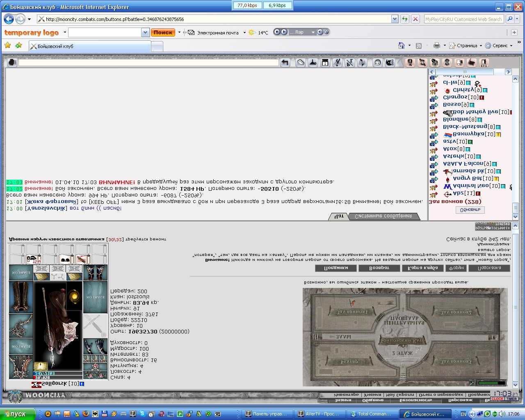Image resolution: width=525 pixels, height=420 pixels.
Task: Click the eraser-shaped icon in game toolbar
Action: (301, 62)
